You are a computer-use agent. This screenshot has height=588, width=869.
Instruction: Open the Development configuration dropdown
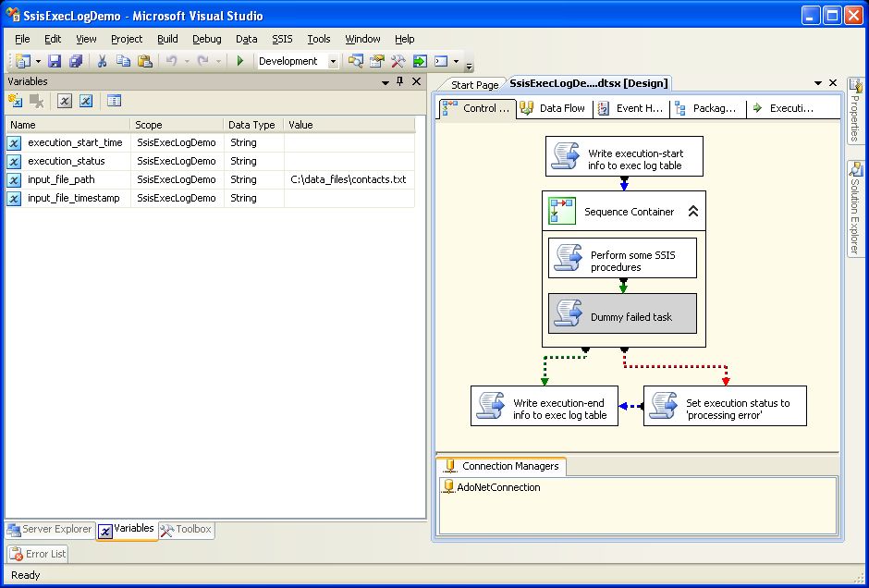coord(334,61)
